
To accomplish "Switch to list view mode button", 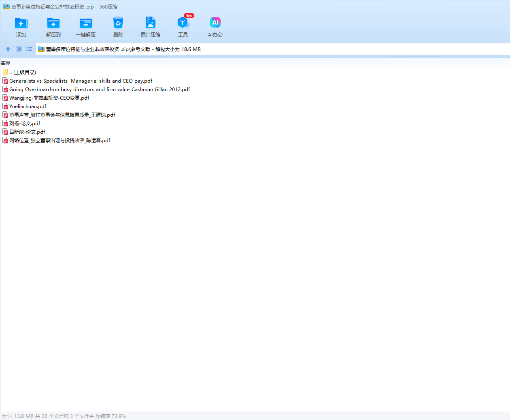I will click(29, 49).
